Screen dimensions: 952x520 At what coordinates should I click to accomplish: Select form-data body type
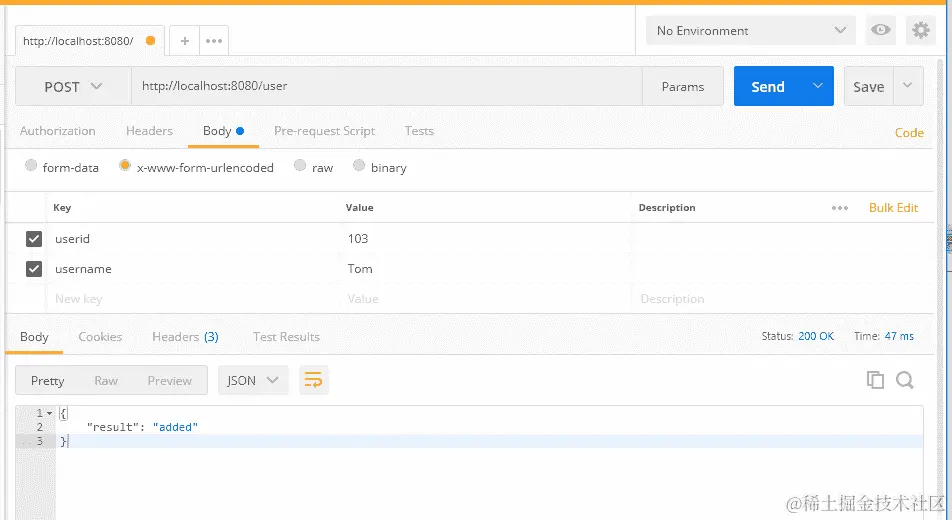pos(30,165)
